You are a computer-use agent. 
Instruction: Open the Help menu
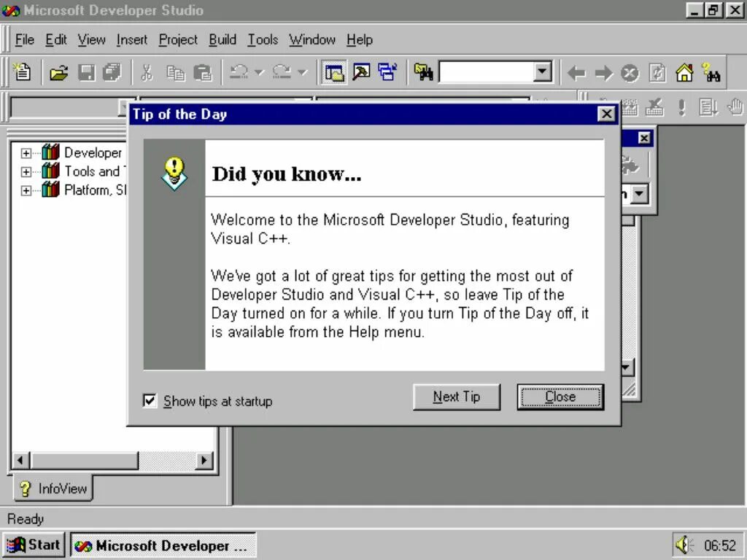[360, 39]
